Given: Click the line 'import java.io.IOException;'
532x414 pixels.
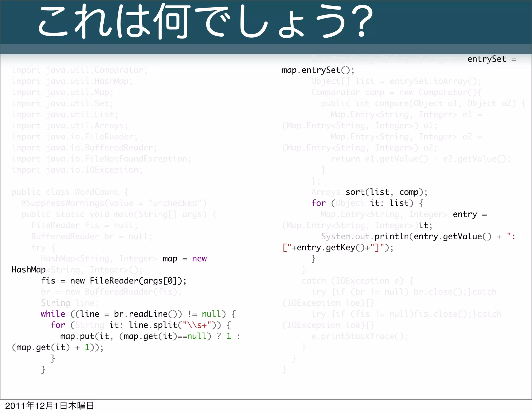Looking at the screenshot, I should pyautogui.click(x=77, y=170).
